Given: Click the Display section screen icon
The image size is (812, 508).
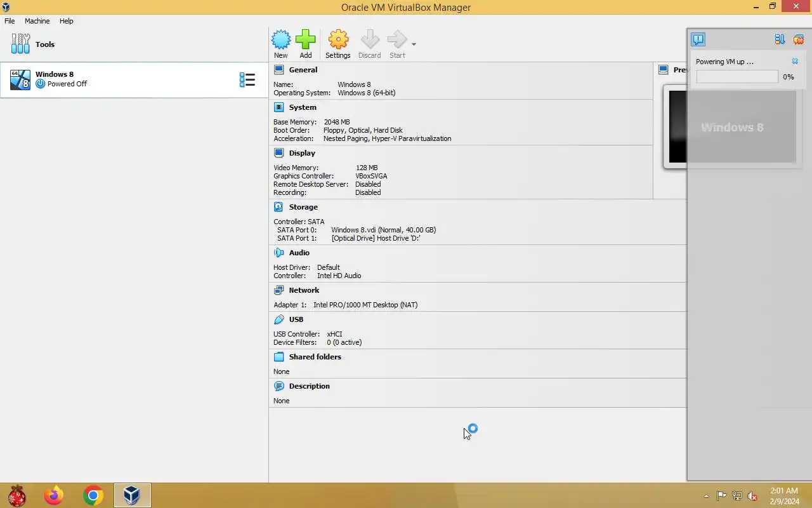Looking at the screenshot, I should click(278, 153).
